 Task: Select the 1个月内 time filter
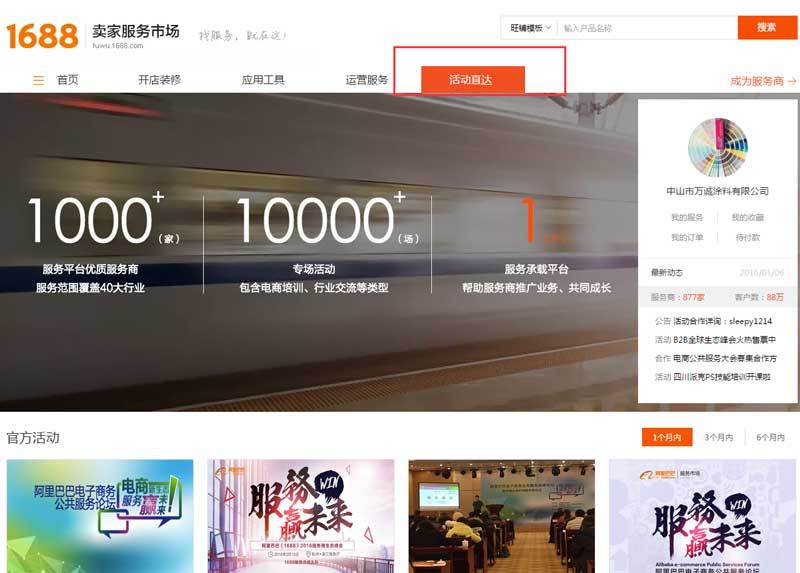click(x=667, y=437)
